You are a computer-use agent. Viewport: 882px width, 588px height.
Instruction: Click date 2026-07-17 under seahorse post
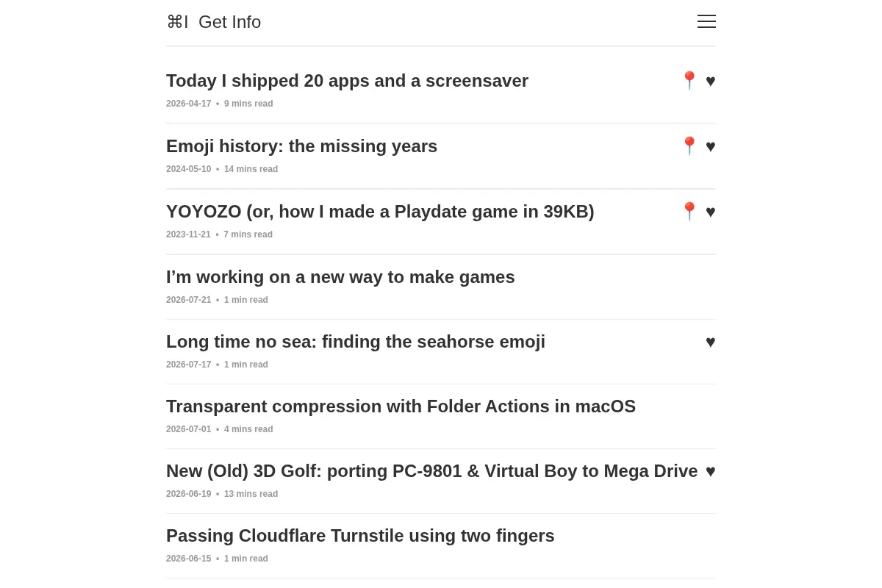tap(188, 365)
